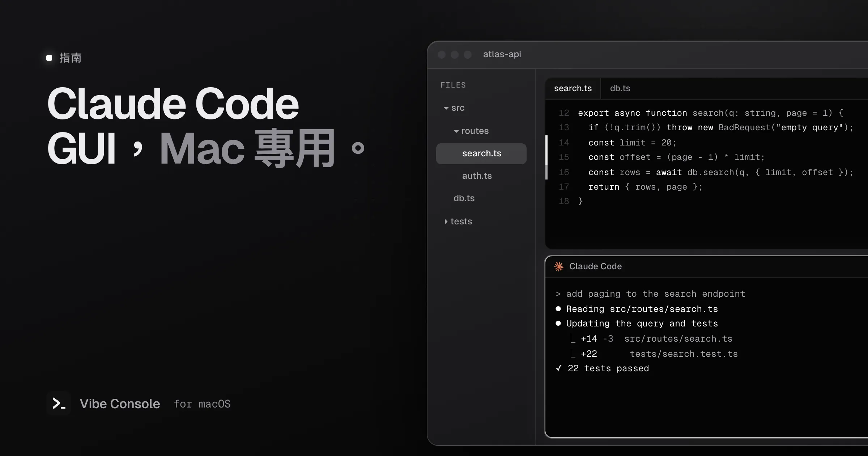Viewport: 868px width, 456px height.
Task: Click the FILES sidebar header
Action: [453, 85]
